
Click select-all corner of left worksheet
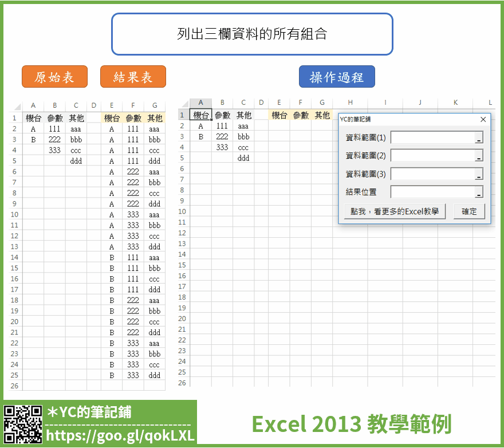point(16,106)
